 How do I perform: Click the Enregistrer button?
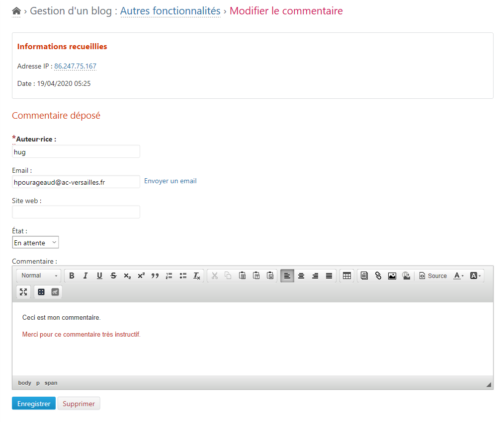(x=34, y=404)
